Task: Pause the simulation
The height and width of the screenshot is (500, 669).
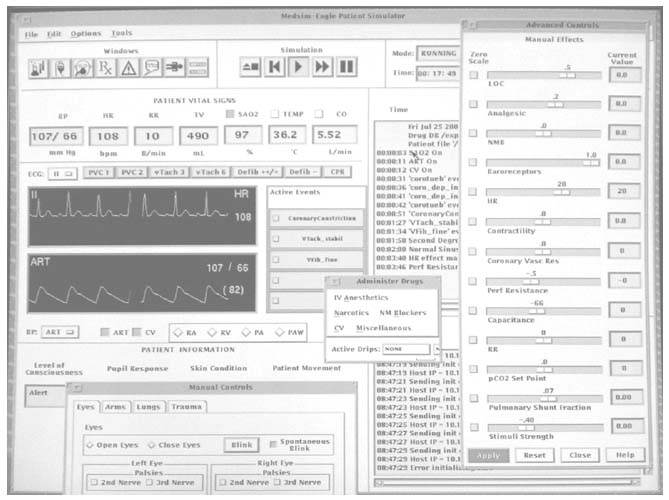Action: coord(346,67)
